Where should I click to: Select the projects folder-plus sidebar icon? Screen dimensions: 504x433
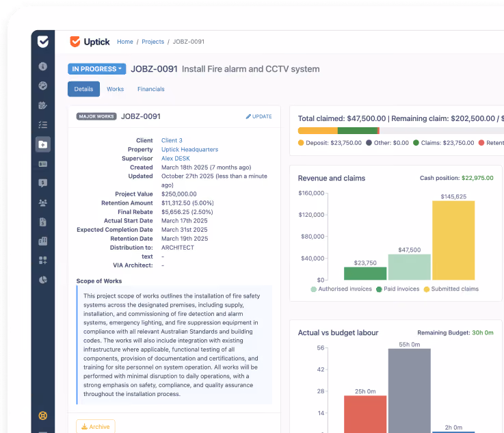43,144
